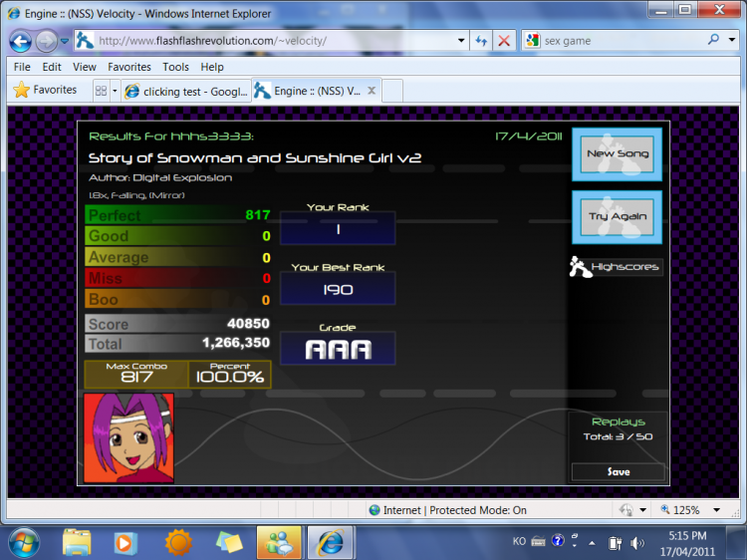The height and width of the screenshot is (560, 747).
Task: Click the volume speaker tray icon
Action: click(636, 542)
